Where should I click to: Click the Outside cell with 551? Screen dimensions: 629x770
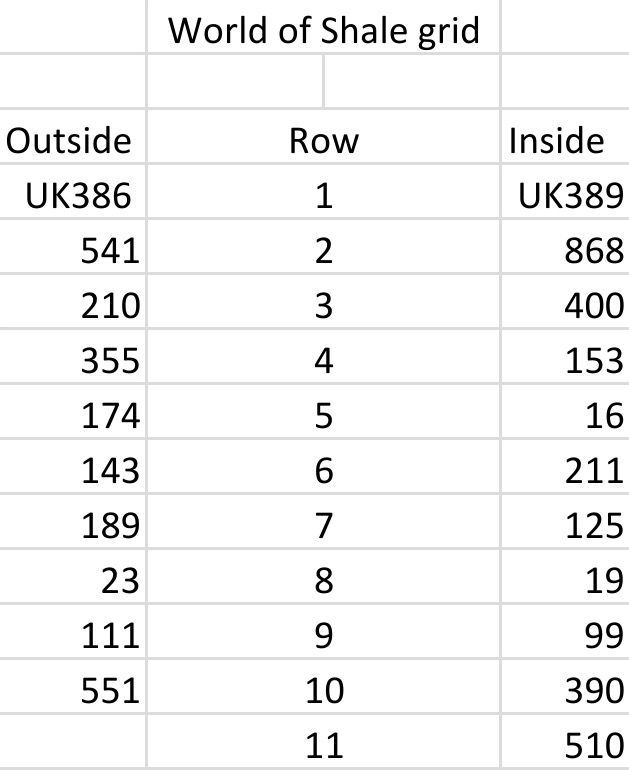point(73,686)
